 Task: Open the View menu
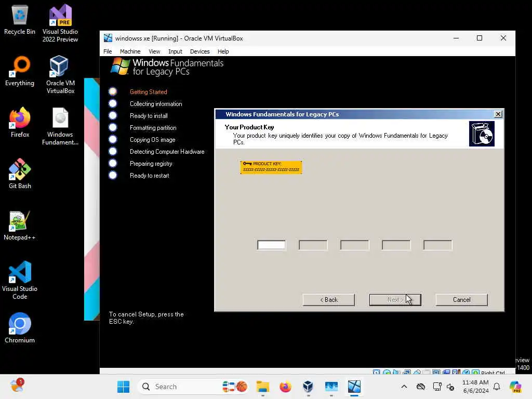click(154, 51)
